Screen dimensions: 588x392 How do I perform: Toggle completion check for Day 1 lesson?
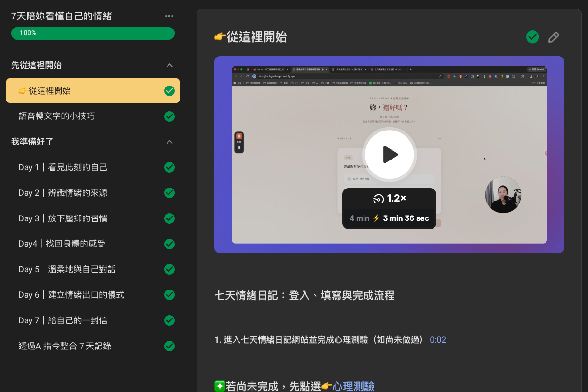169,167
